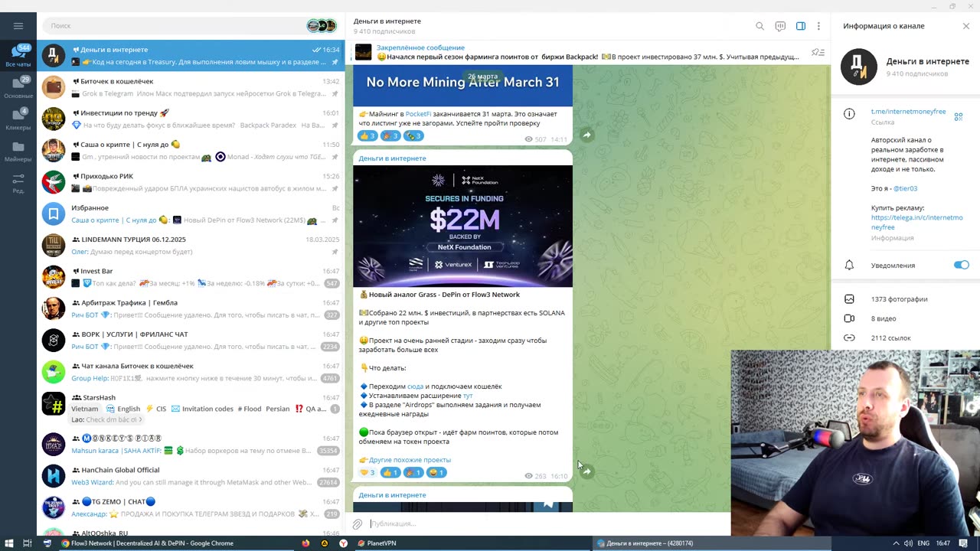Show the channel QR code
The image size is (980, 551).
(959, 116)
